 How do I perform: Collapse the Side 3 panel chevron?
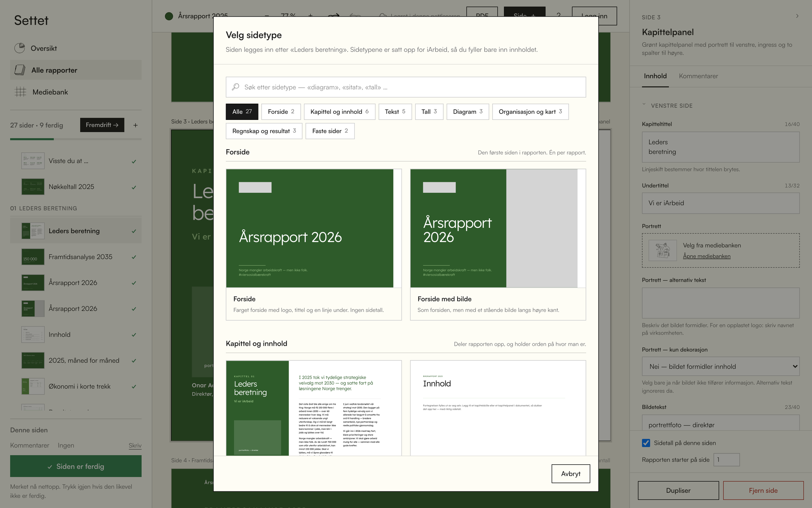[797, 16]
